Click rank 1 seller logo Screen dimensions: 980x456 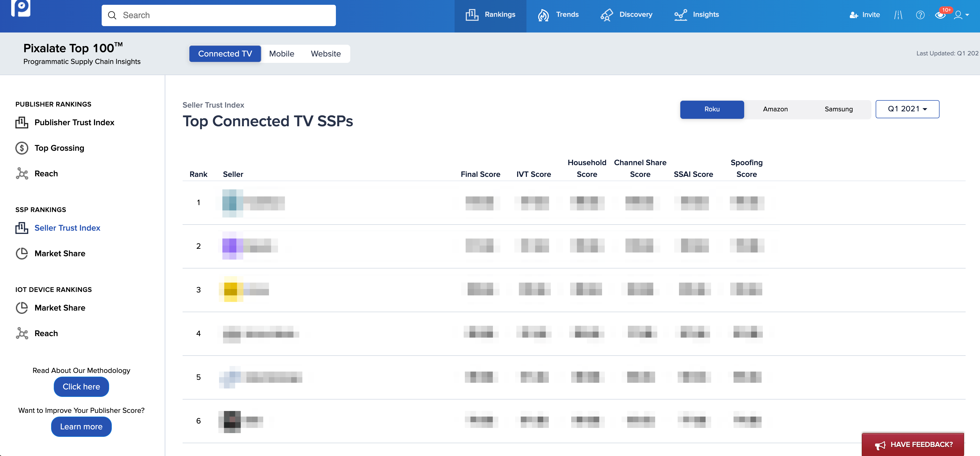[232, 203]
